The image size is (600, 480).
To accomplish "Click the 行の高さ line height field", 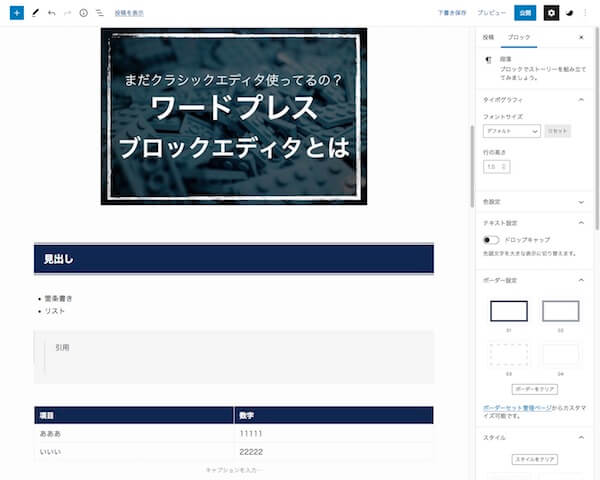I will tap(496, 167).
